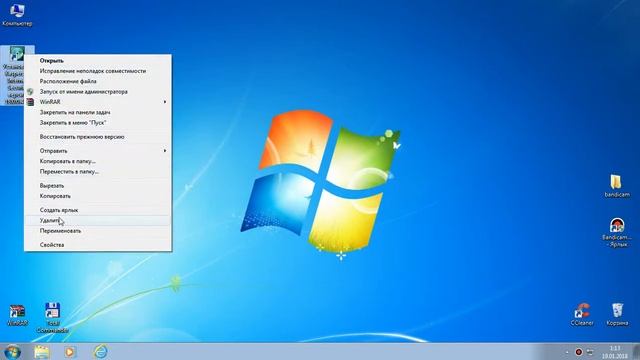Click the shield icon beside the run-as-administrator entry
The height and width of the screenshot is (360, 640).
[x=30, y=91]
